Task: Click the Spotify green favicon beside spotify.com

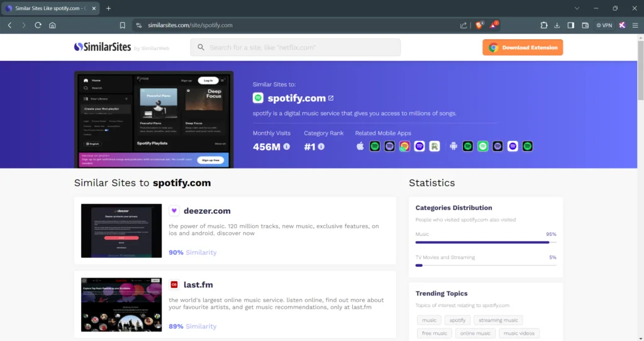Action: [x=258, y=98]
